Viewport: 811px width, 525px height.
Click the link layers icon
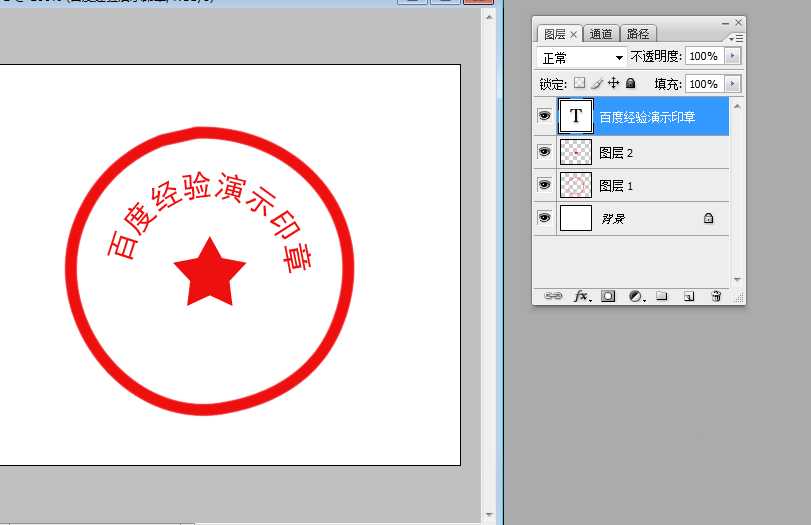click(552, 296)
